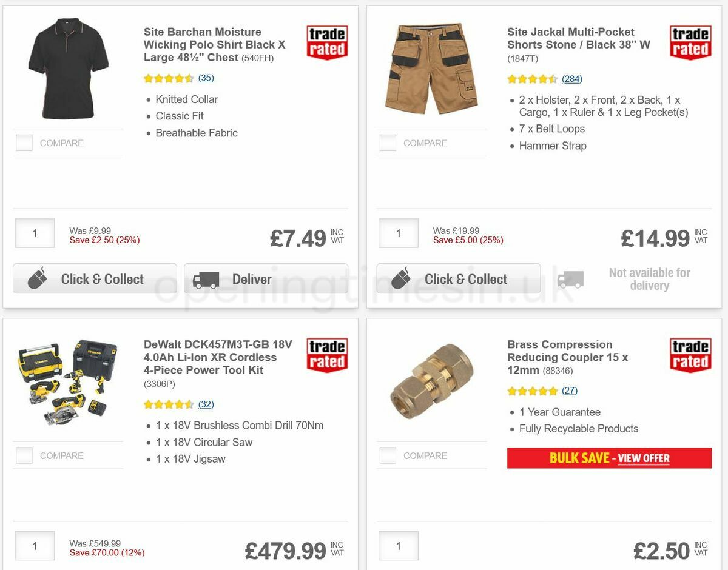Click the greyed delivery truck icon for shorts
The image size is (728, 570).
[x=569, y=278]
